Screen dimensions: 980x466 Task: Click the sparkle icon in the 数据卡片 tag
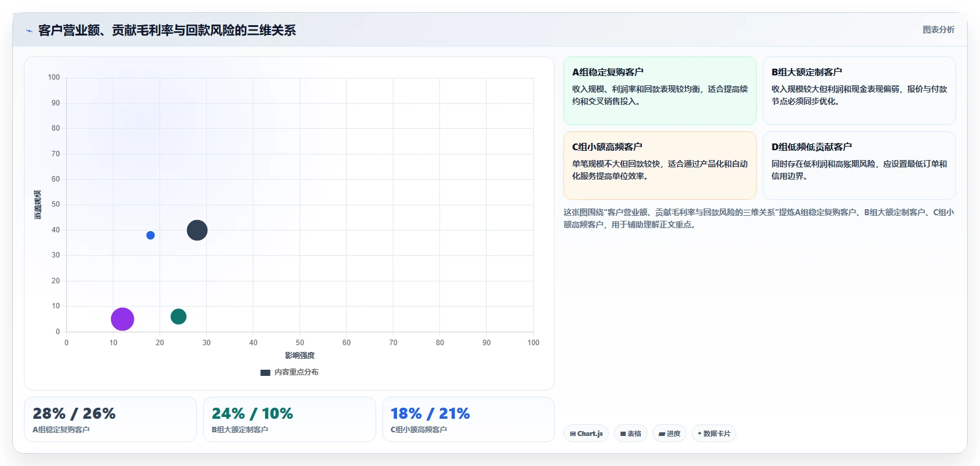(x=700, y=434)
